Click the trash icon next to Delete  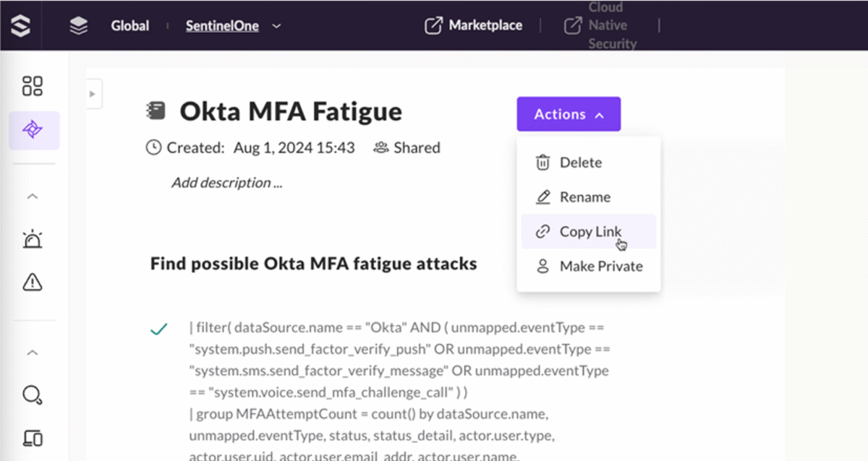click(542, 162)
